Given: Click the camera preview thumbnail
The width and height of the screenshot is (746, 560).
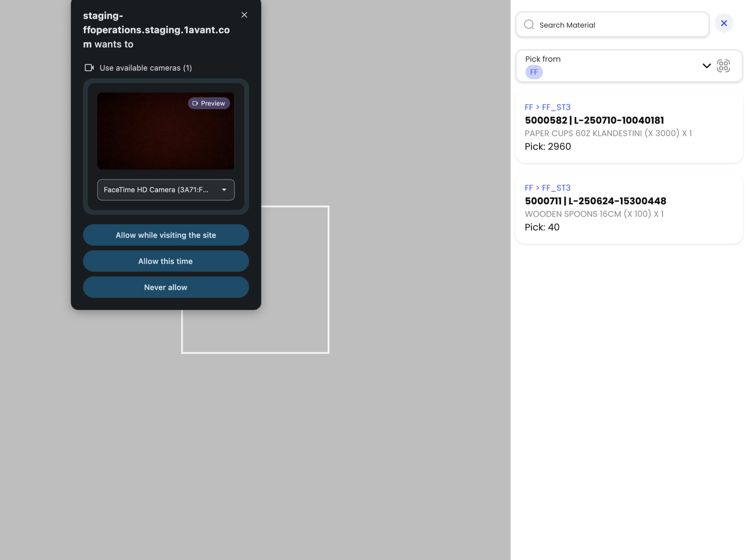Looking at the screenshot, I should coord(166,131).
